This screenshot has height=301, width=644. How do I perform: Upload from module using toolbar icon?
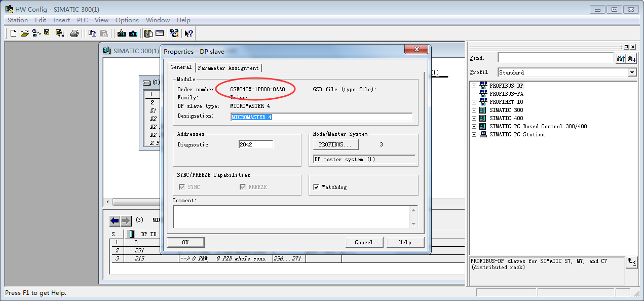click(133, 33)
